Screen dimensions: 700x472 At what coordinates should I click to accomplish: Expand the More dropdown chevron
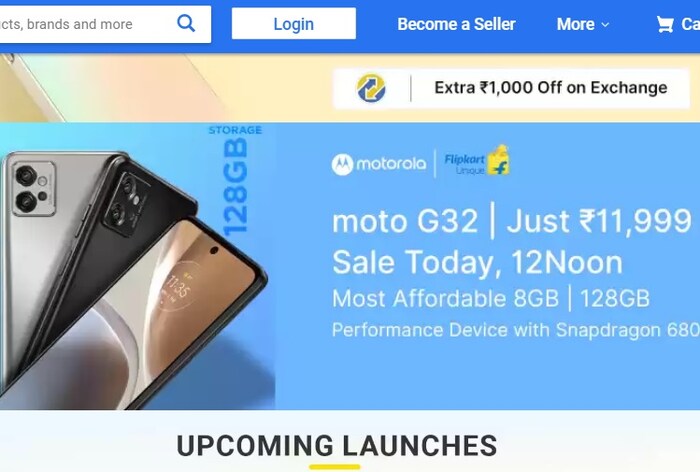pos(605,25)
